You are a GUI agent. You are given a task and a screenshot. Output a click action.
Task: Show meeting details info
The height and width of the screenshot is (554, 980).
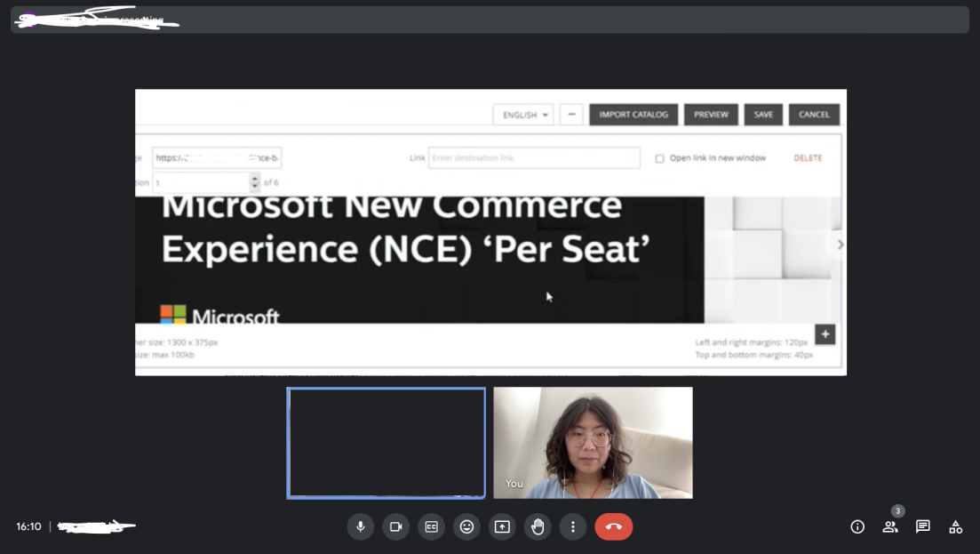click(x=857, y=526)
